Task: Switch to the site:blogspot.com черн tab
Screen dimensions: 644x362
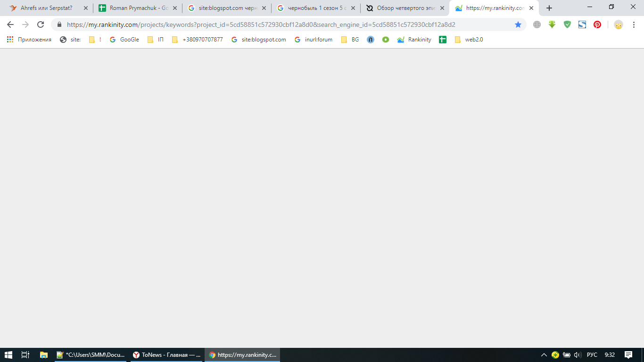Action: tap(227, 8)
